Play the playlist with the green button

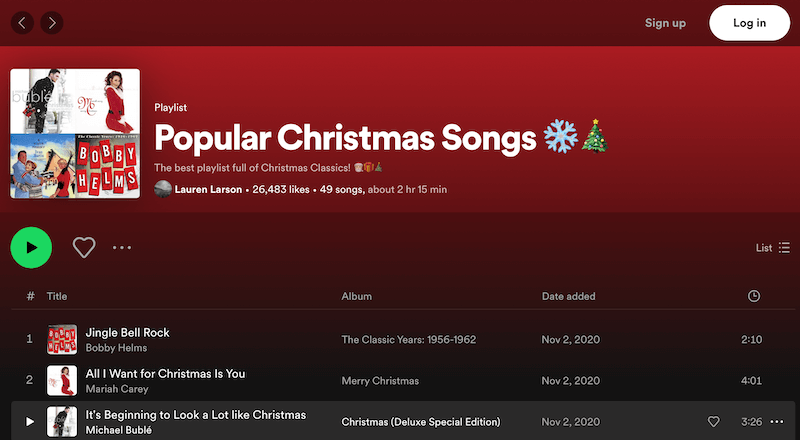[31, 247]
